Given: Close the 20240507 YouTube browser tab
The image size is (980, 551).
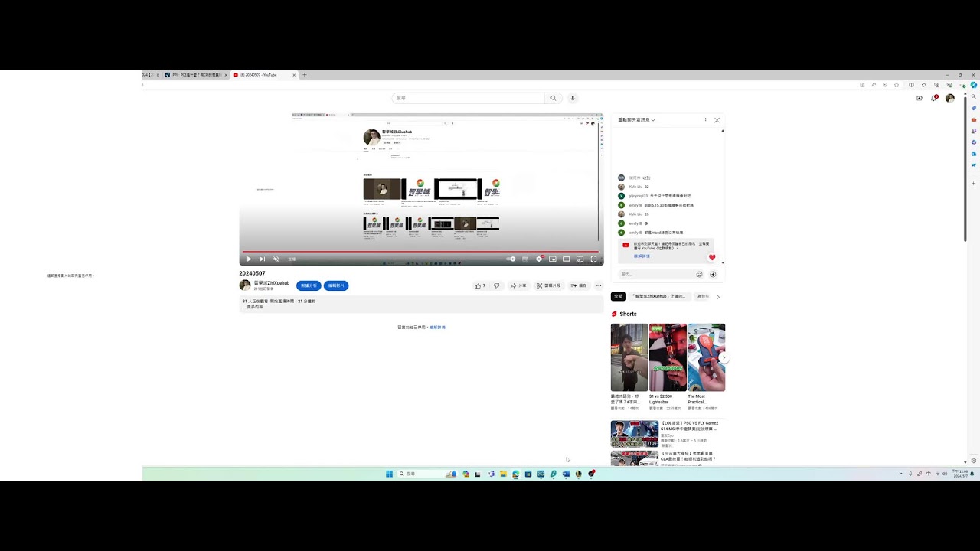Looking at the screenshot, I should tap(294, 75).
